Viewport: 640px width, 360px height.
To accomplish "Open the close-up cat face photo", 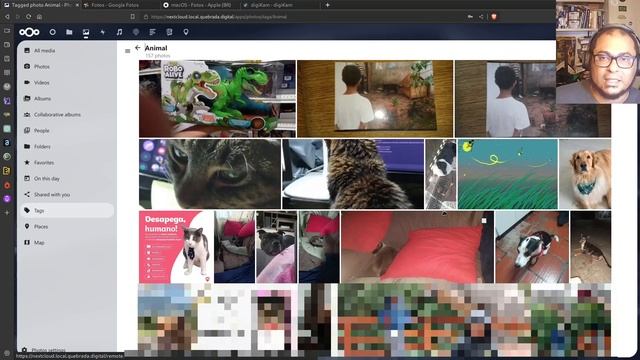I will click(x=210, y=174).
